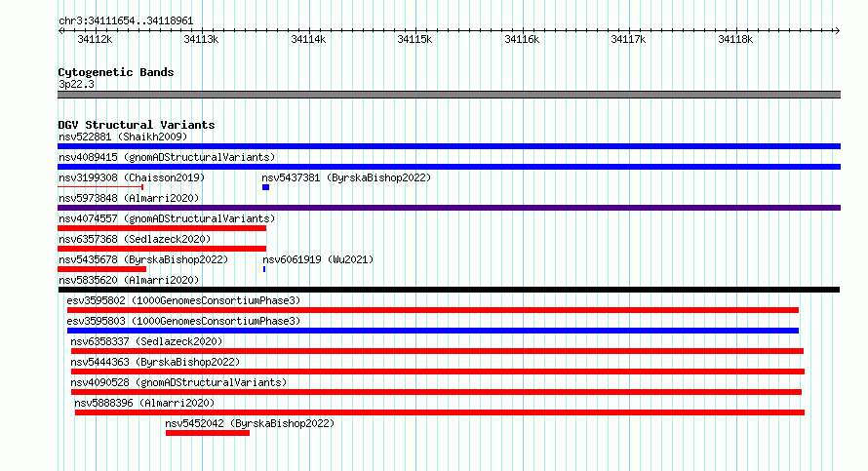868x471 pixels.
Task: Click the 34118k ruler tick label
Action: 735,39
